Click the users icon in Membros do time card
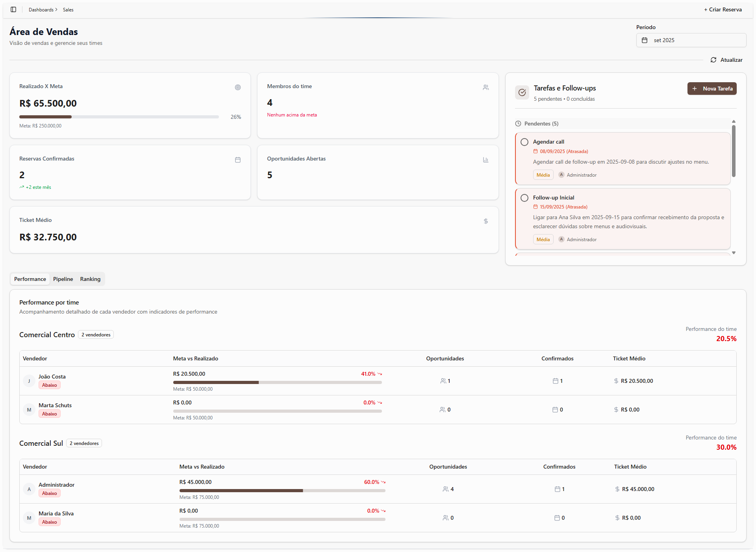This screenshot has height=552, width=756. pyautogui.click(x=485, y=87)
